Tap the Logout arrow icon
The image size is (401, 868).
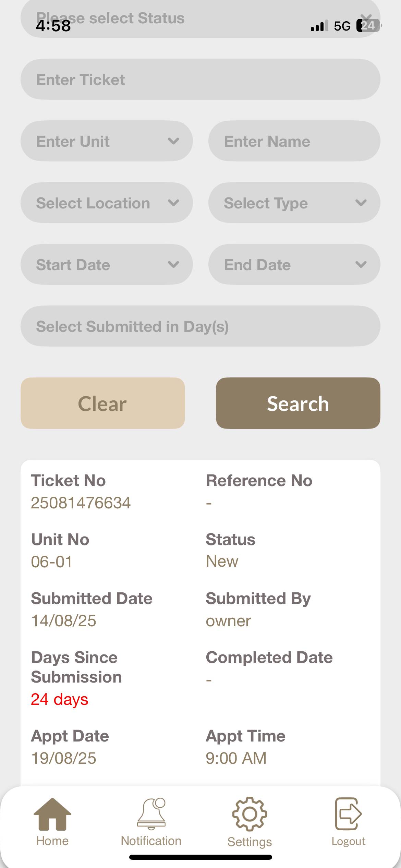[348, 814]
